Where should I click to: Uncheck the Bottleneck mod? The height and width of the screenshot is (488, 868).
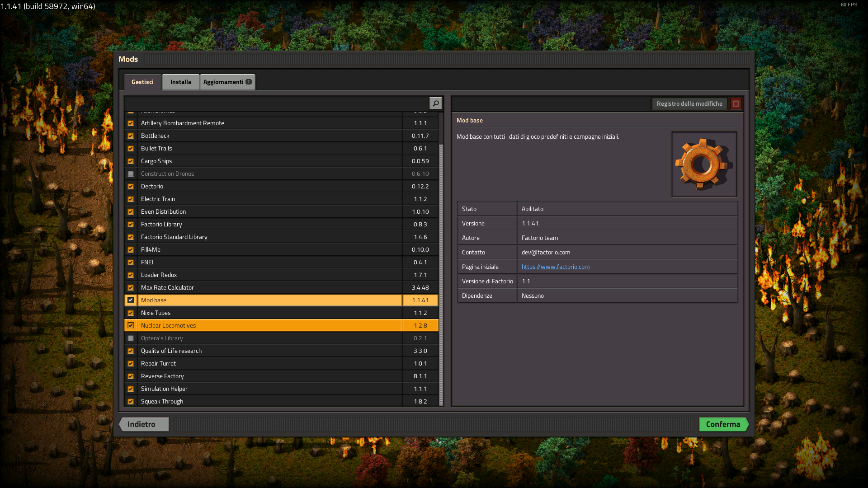[131, 136]
